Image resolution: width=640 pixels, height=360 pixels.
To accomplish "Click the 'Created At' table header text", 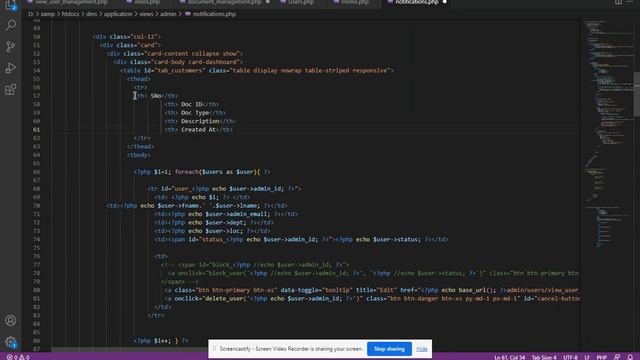I will pos(198,129).
